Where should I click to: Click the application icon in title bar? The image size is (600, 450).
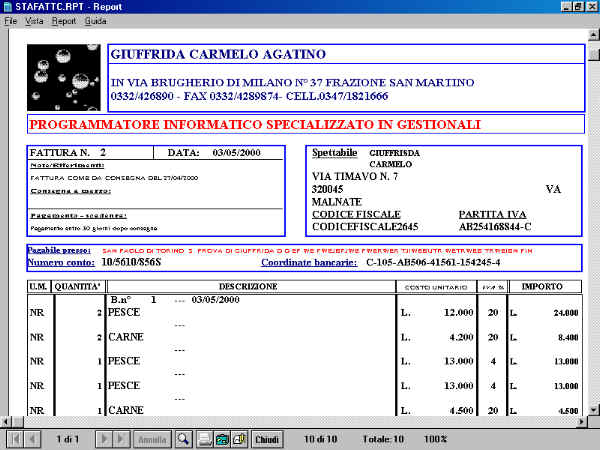point(8,6)
